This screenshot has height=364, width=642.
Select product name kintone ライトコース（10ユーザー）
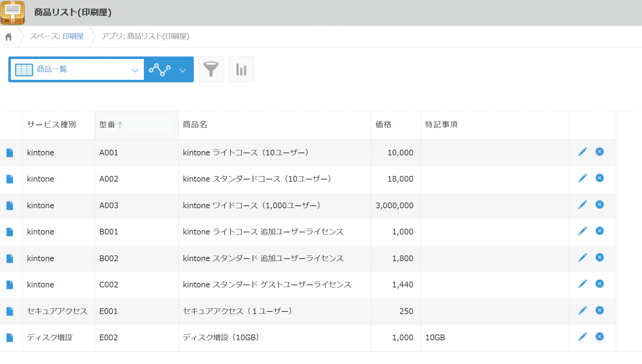coord(246,153)
